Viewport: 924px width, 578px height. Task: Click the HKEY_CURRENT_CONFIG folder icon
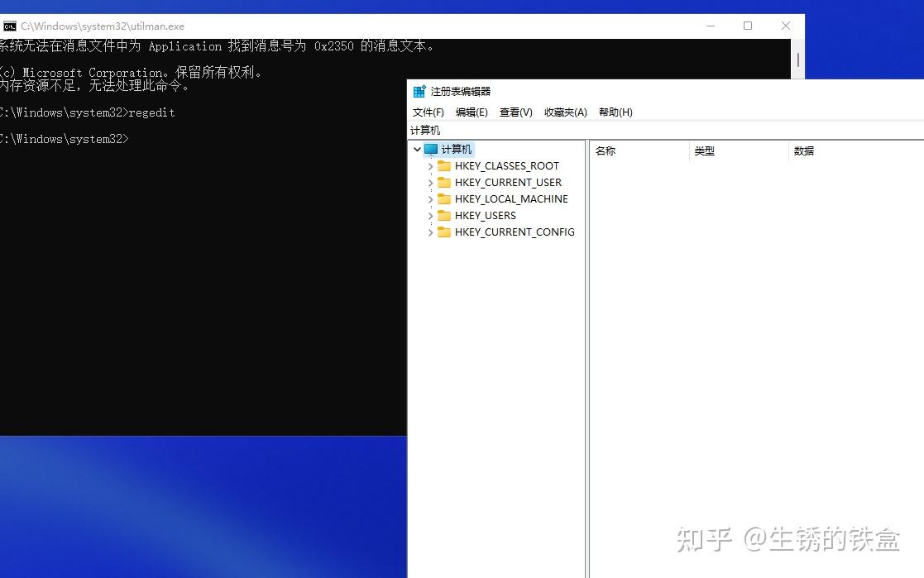(x=444, y=232)
